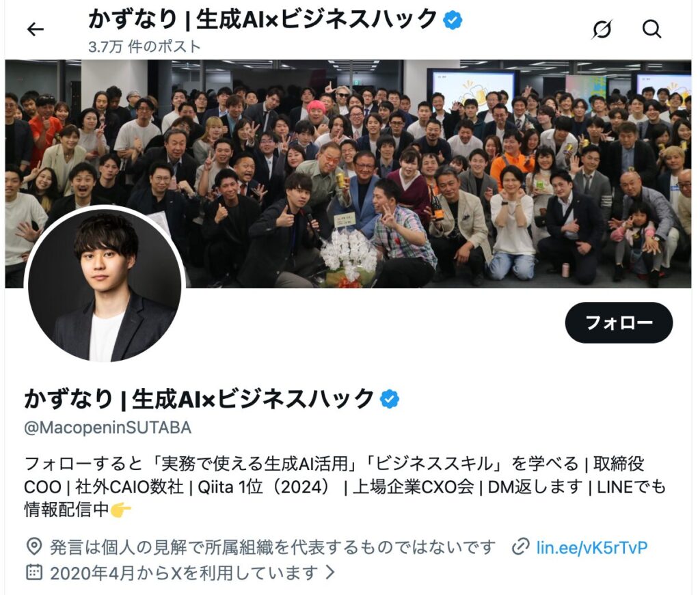This screenshot has height=595, width=700.
Task: Click the header title かずなり name
Action: pos(262,20)
